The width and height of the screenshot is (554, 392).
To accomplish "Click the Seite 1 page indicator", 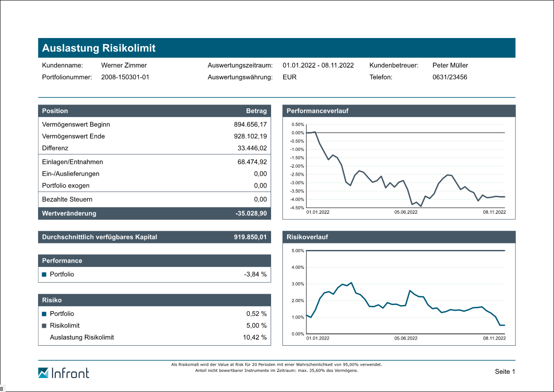I will tap(505, 371).
